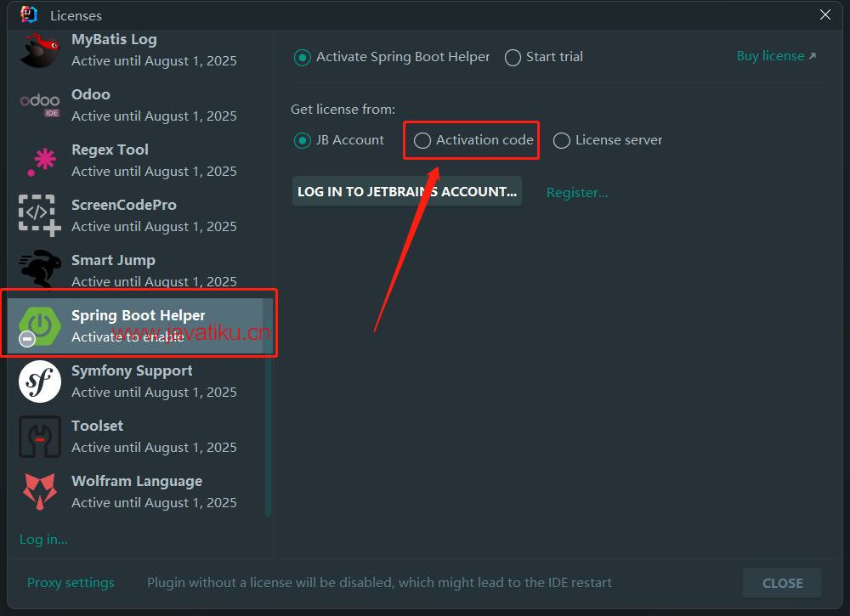Select ScreenCodePro in the plugin list

coord(135,216)
